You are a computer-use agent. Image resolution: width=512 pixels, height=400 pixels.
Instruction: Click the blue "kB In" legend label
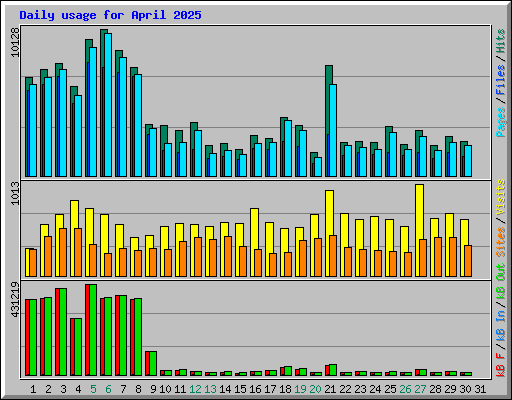(x=501, y=325)
